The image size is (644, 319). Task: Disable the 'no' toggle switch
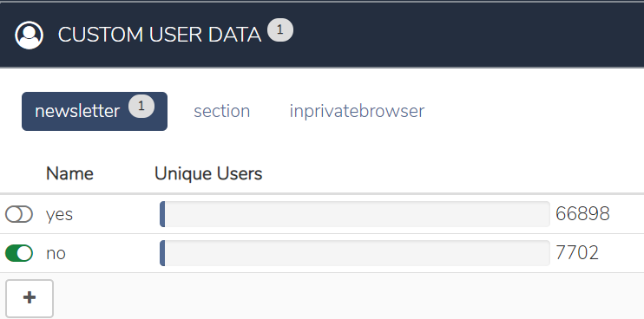click(19, 253)
